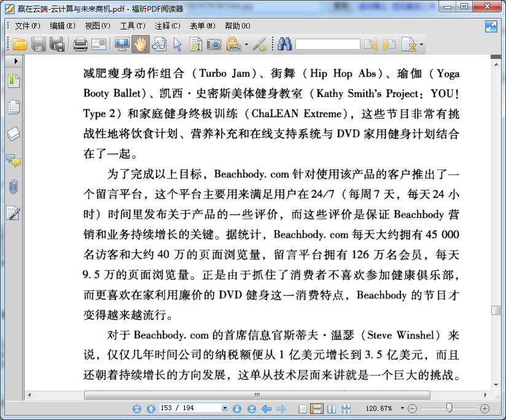Click horizontal scrollbar left arrow
The width and height of the screenshot is (506, 420).
[x=29, y=395]
